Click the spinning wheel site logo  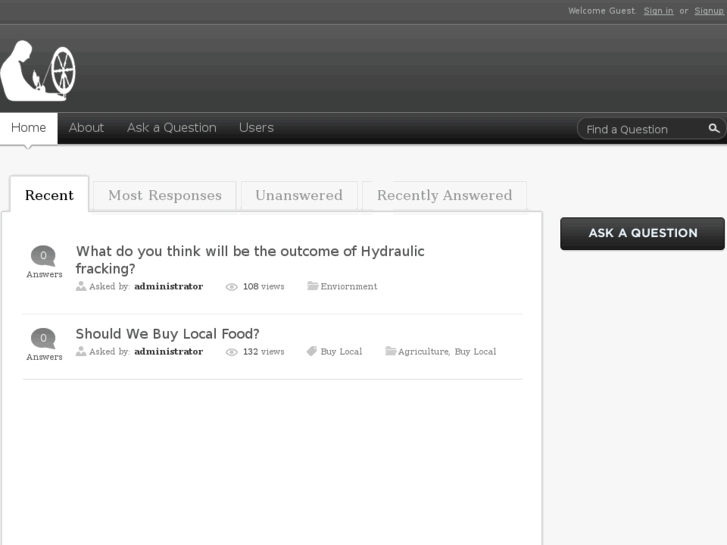pyautogui.click(x=38, y=71)
